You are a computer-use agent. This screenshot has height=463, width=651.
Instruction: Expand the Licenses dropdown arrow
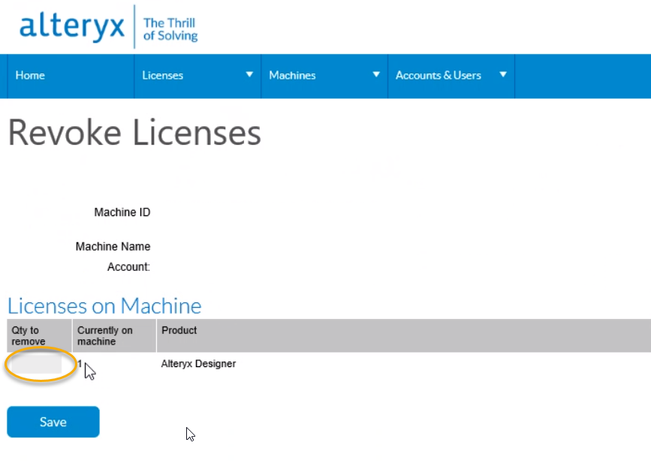coord(249,75)
